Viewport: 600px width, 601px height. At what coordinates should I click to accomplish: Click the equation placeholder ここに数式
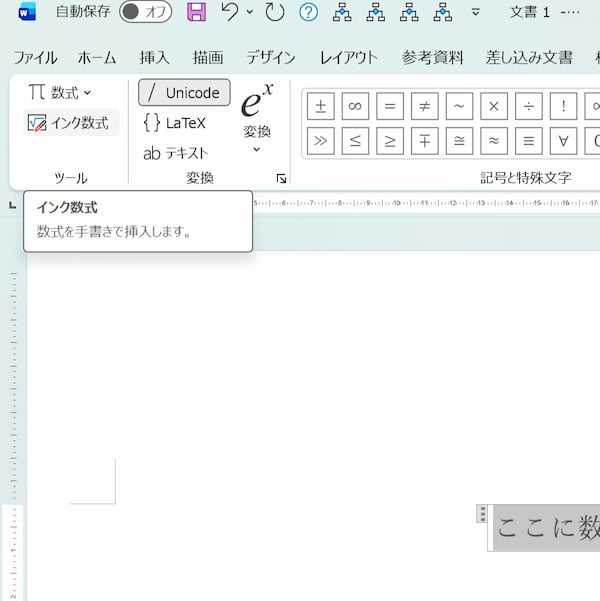[x=547, y=528]
